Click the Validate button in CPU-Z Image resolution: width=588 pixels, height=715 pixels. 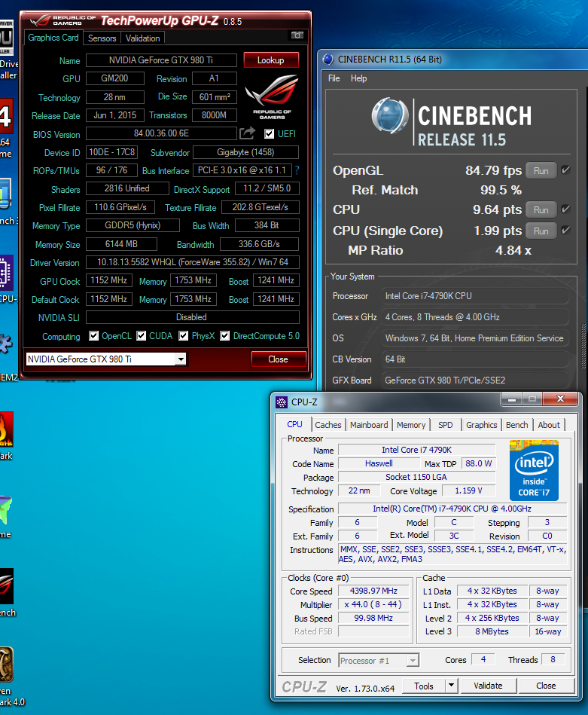tap(488, 686)
